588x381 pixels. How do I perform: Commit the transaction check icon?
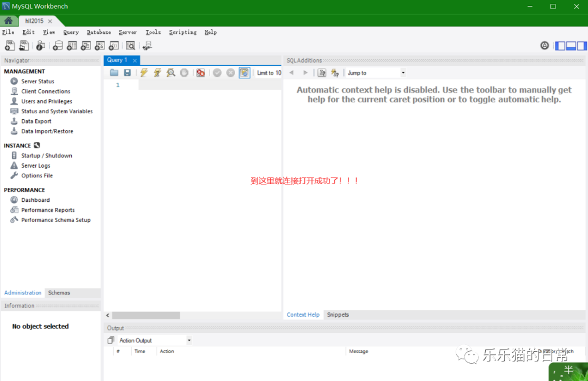click(x=217, y=73)
